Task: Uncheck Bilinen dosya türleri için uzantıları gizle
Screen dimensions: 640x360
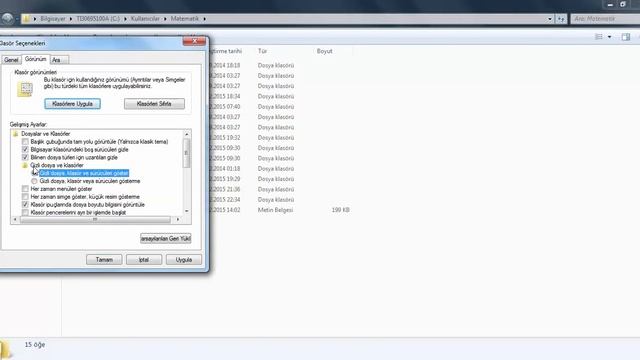Action: (25, 157)
